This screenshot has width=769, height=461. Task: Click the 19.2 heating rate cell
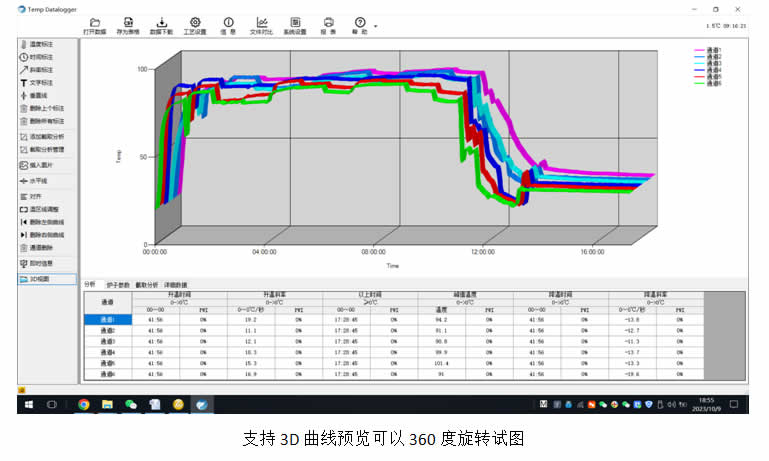click(251, 319)
